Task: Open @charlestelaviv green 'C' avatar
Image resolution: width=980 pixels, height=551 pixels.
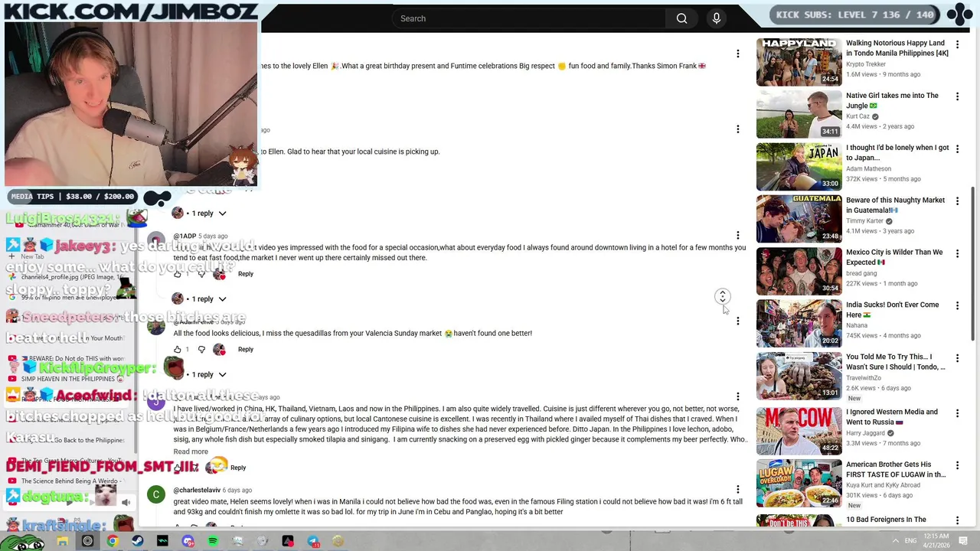Action: [156, 494]
